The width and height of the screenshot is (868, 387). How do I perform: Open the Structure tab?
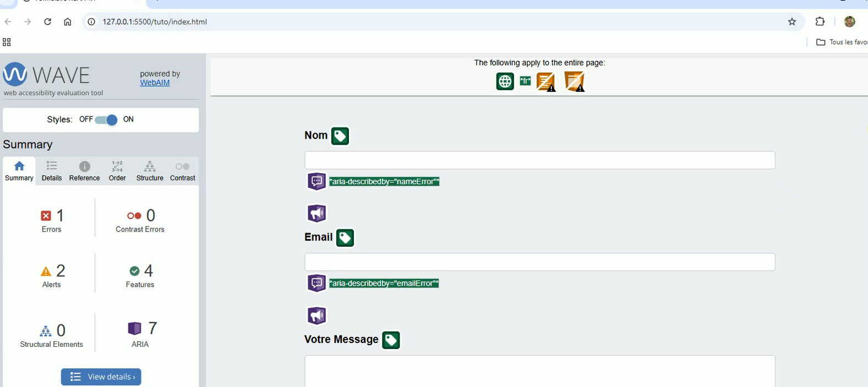150,171
